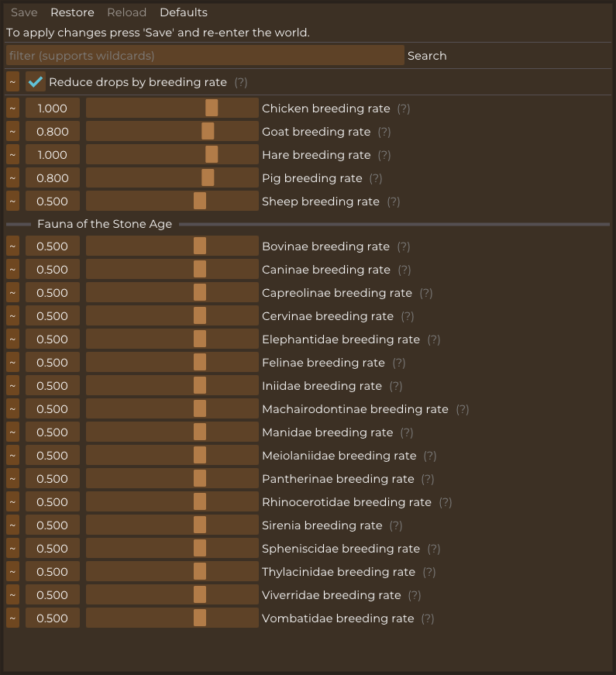
Task: Click the tilde icon for Vombatidae breeding rate
Action: pyautogui.click(x=12, y=618)
